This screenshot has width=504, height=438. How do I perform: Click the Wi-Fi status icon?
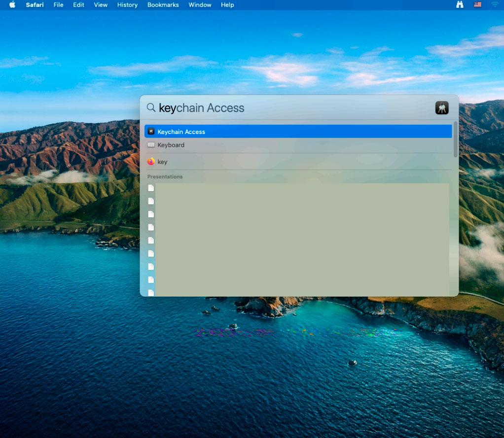click(x=494, y=4)
